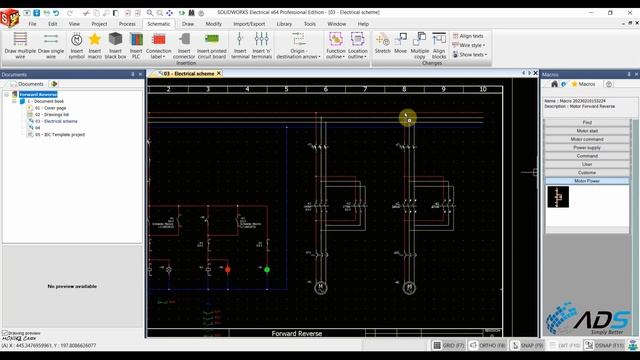
Task: Select the Find macro category
Action: (587, 122)
